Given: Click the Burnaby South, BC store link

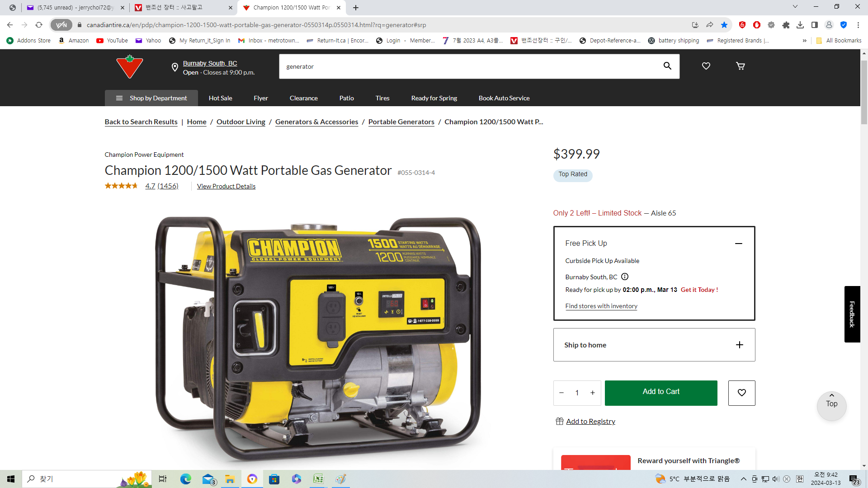Looking at the screenshot, I should [x=210, y=63].
